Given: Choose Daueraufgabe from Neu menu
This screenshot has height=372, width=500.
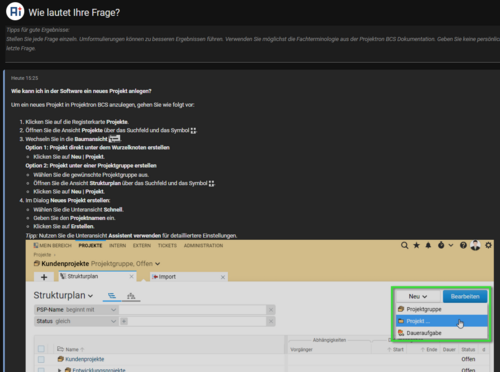Looking at the screenshot, I should pos(442,333).
